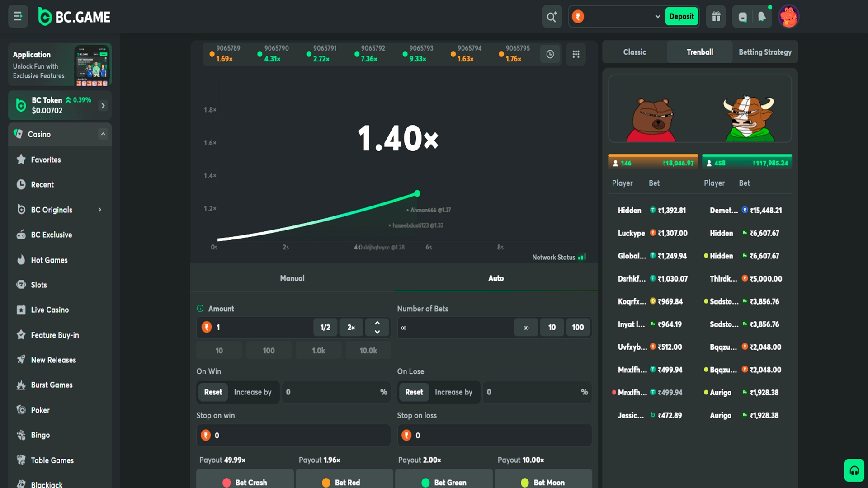Image resolution: width=868 pixels, height=488 pixels.
Task: Open Live Casino from the sidebar
Action: coord(49,310)
